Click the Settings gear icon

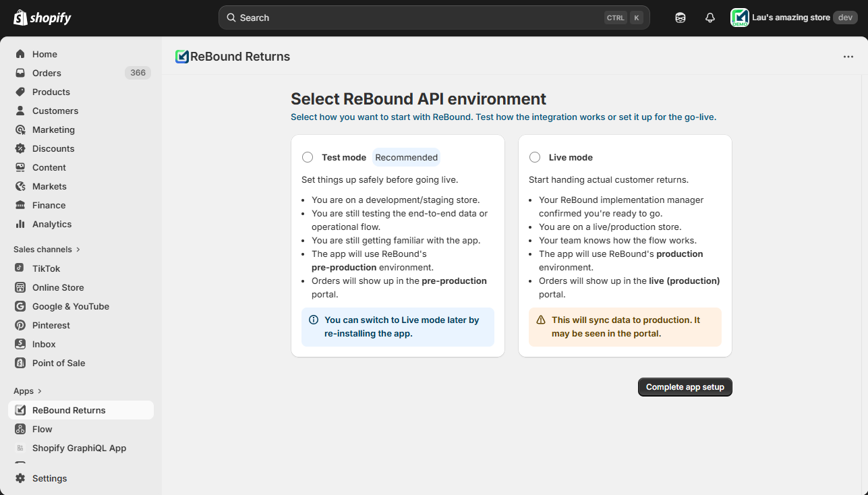click(20, 478)
